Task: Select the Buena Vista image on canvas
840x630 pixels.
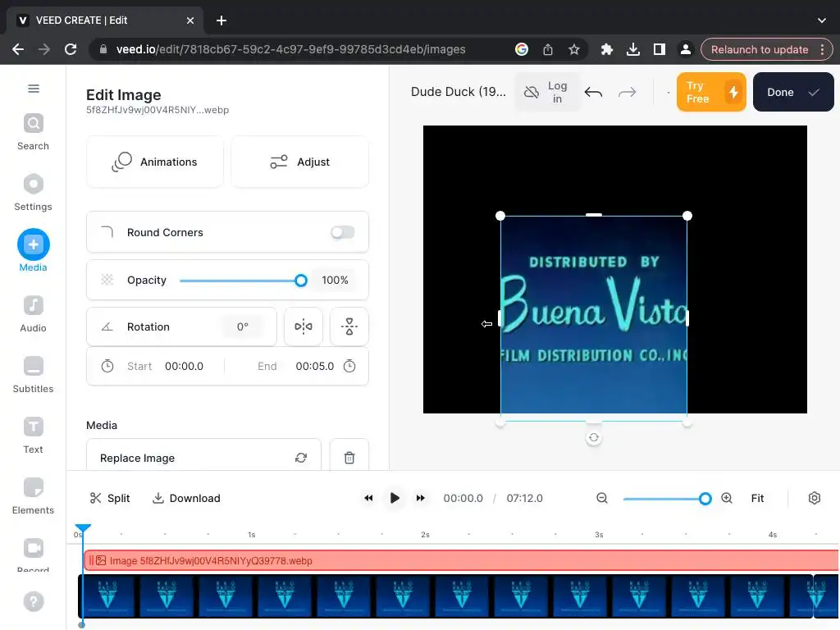Action: tap(594, 315)
